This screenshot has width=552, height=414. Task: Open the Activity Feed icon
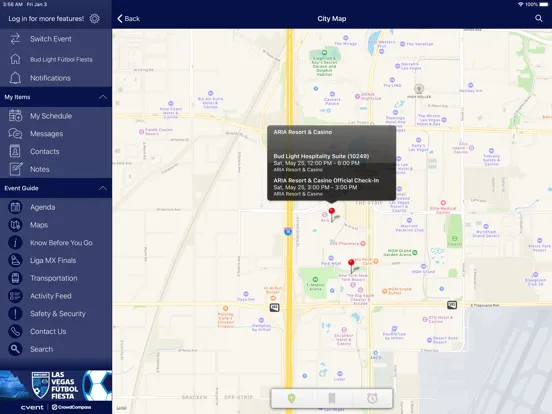[x=15, y=296]
